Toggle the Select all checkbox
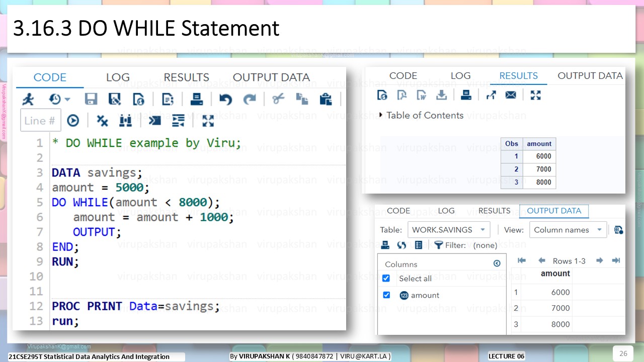 [386, 278]
